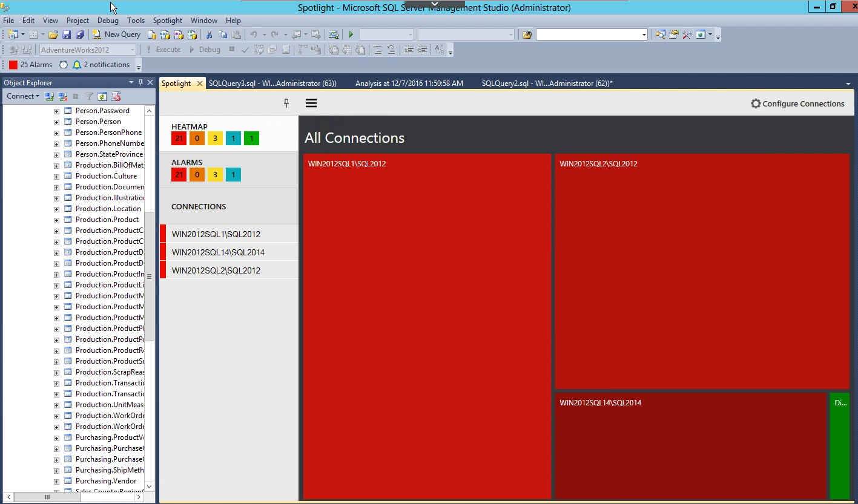858x504 pixels.
Task: Click the green Start Debugging play icon
Action: pos(351,34)
